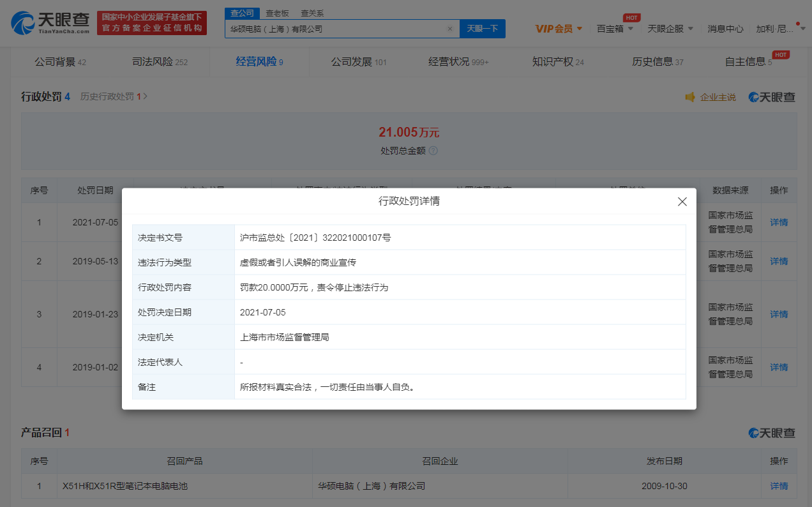Image resolution: width=812 pixels, height=507 pixels.
Task: Select the 查关系 search tab
Action: click(x=312, y=13)
